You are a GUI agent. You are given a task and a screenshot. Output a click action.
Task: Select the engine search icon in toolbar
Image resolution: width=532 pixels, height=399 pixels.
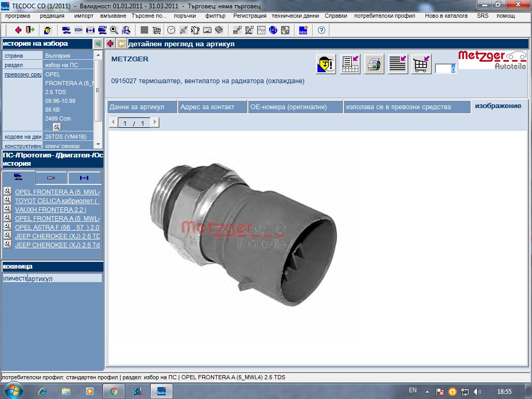tap(78, 30)
